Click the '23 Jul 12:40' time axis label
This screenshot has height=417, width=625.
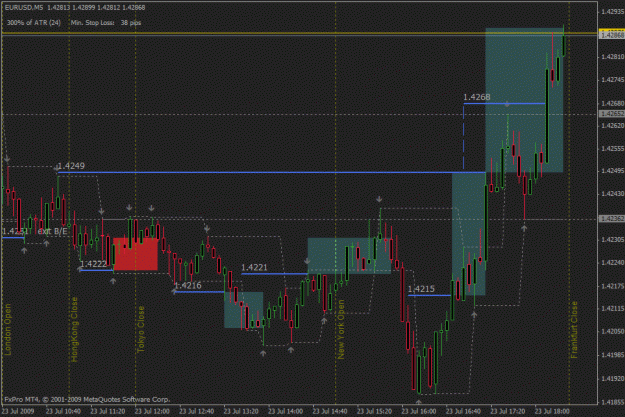[197, 411]
